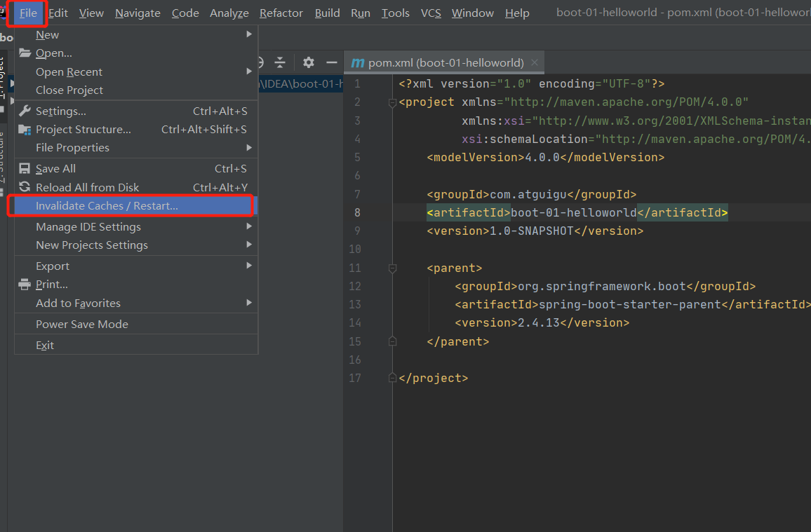Click line number 17 in gutter
Viewport: 811px width, 532px height.
[x=355, y=378]
